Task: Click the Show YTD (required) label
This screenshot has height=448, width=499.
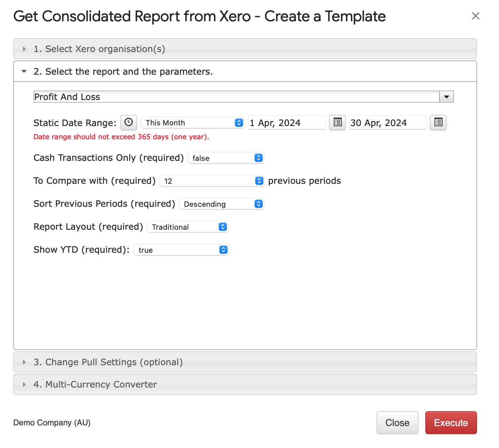Action: click(81, 250)
